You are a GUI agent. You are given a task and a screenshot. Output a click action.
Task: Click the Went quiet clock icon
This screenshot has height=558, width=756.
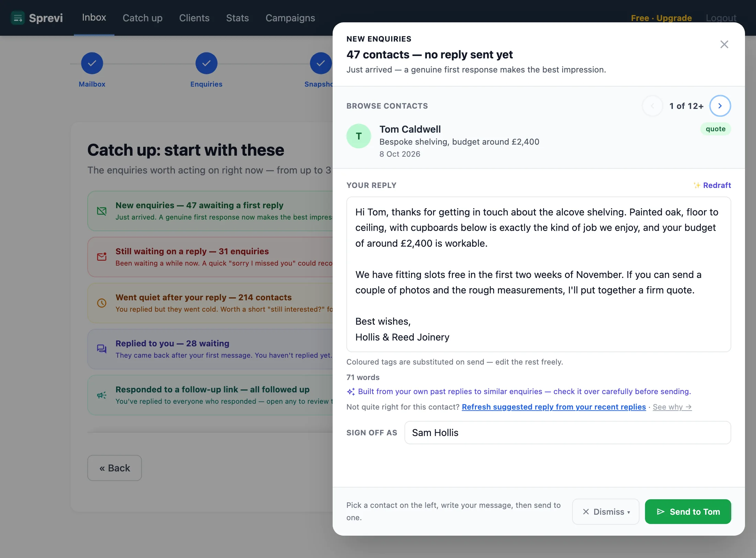coord(102,303)
